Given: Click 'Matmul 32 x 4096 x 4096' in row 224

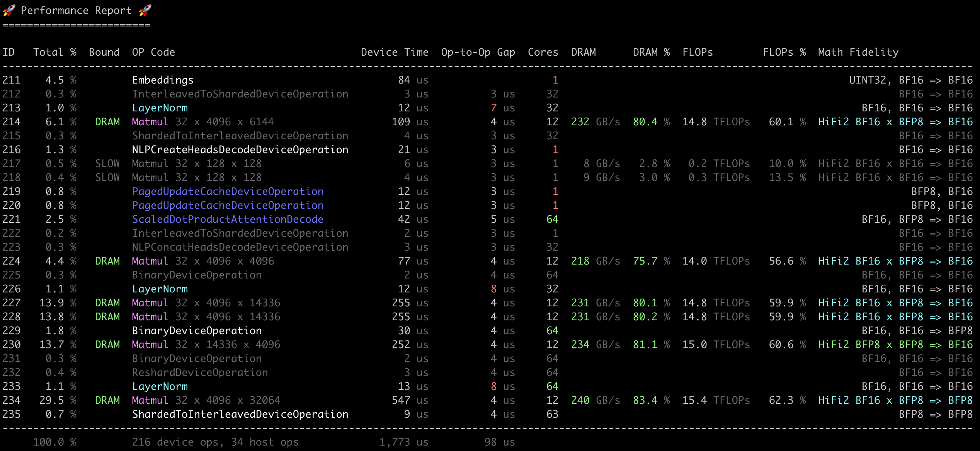Looking at the screenshot, I should [203, 261].
